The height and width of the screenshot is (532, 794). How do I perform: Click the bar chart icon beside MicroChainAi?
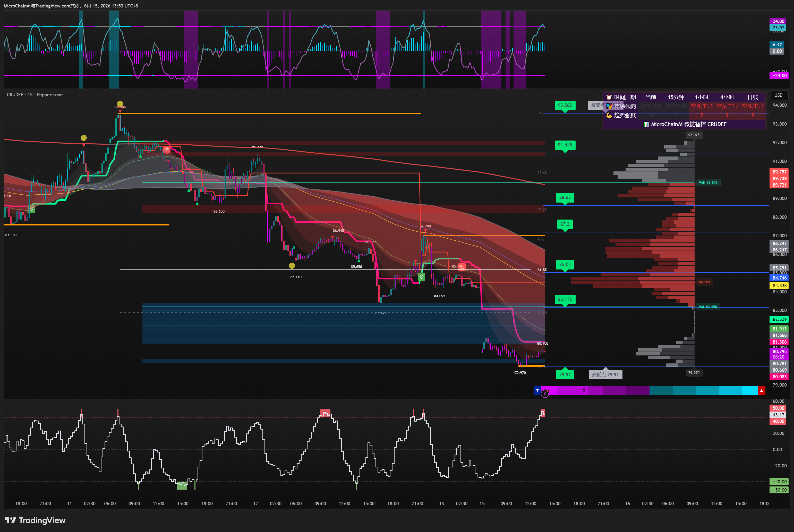pyautogui.click(x=646, y=125)
